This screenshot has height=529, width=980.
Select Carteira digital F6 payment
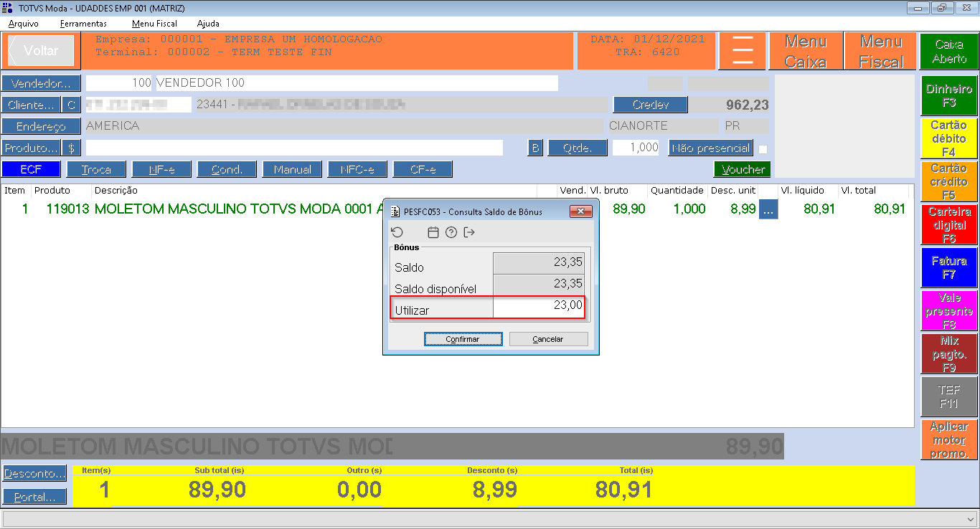[949, 224]
